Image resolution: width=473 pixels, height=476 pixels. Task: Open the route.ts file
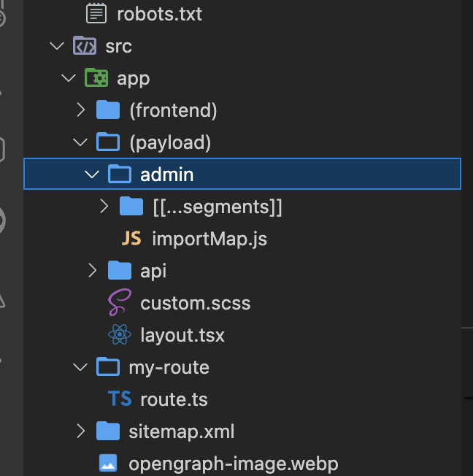pos(174,399)
